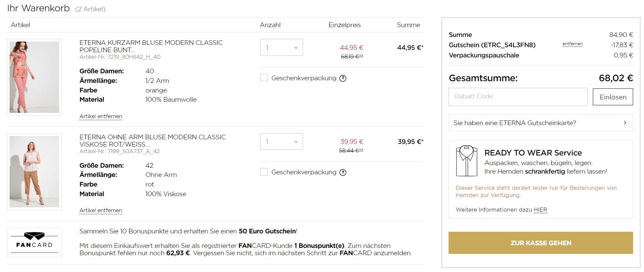The height and width of the screenshot is (272, 644).
Task: Open the HIER link for more information
Action: [x=540, y=210]
